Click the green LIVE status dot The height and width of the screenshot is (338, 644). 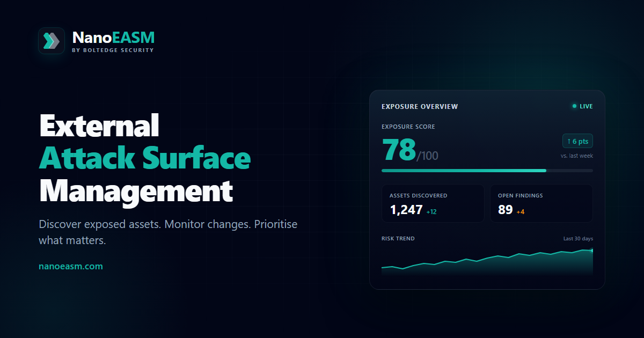tap(574, 106)
